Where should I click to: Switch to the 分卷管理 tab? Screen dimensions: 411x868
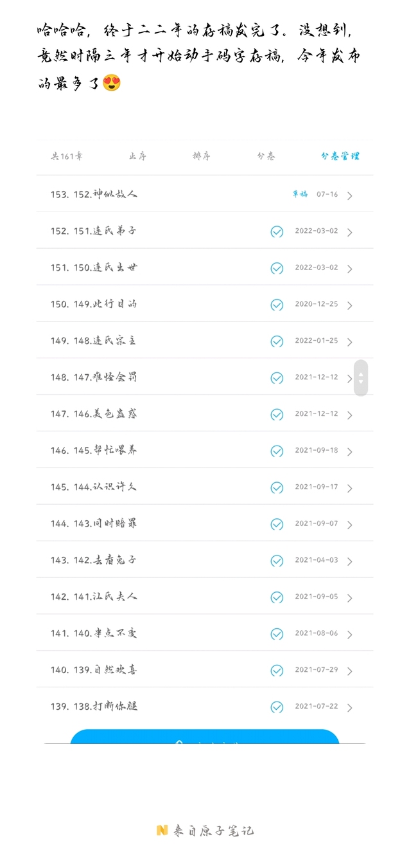[340, 156]
